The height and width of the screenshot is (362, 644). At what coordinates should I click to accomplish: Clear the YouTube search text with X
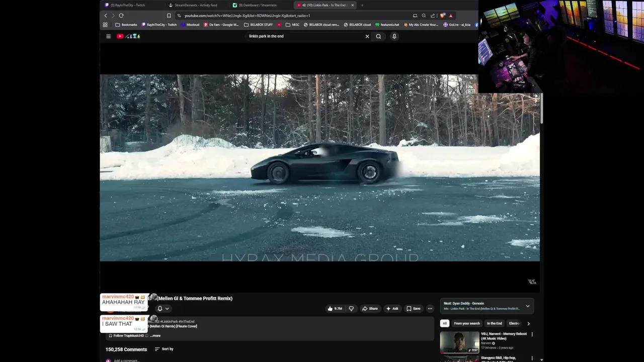[367, 36]
